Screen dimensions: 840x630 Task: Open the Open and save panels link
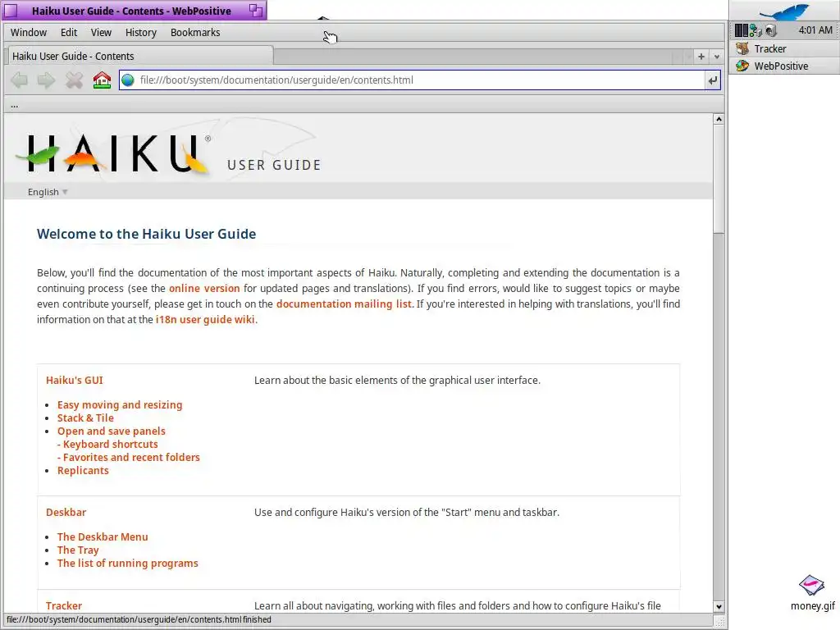point(112,431)
